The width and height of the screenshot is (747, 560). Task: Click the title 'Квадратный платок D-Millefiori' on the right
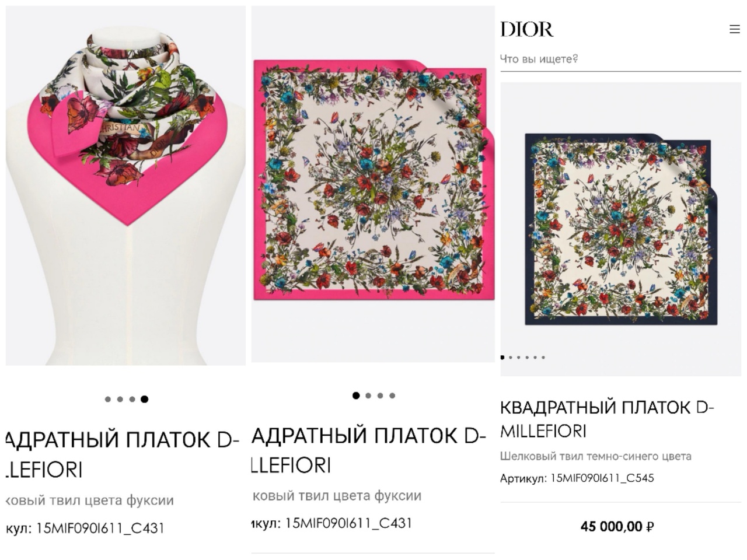tap(607, 419)
